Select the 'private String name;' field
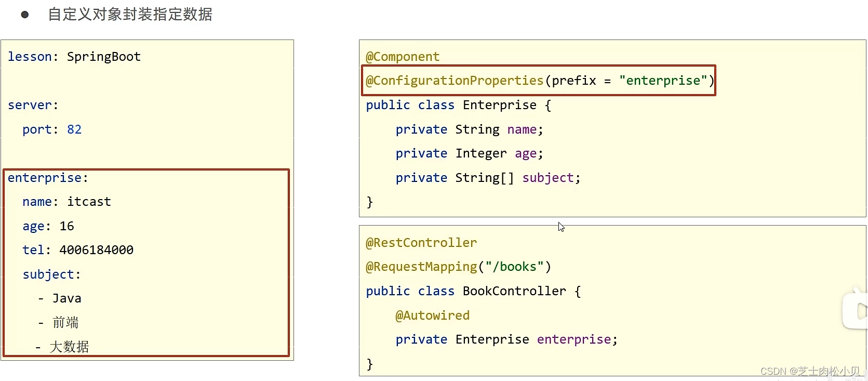 point(470,129)
